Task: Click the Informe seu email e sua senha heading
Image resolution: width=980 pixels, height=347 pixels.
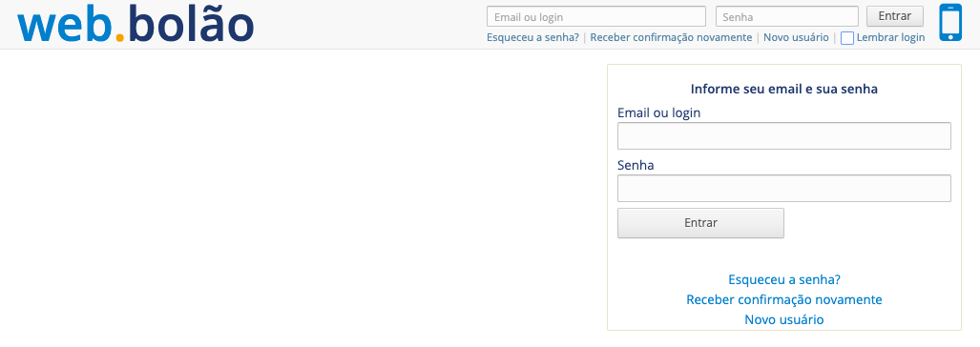Action: click(784, 90)
